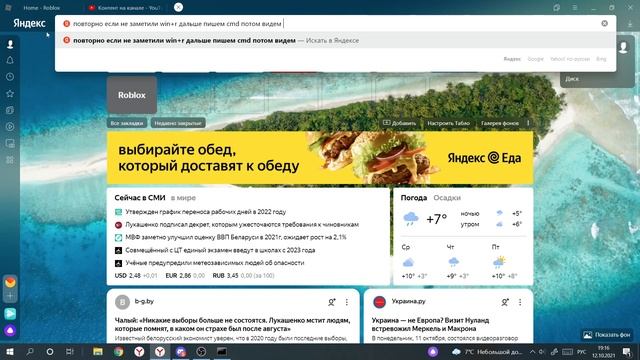Image resolution: width=640 pixels, height=360 pixels.
Task: Open the Windows Start button
Action: (10, 351)
